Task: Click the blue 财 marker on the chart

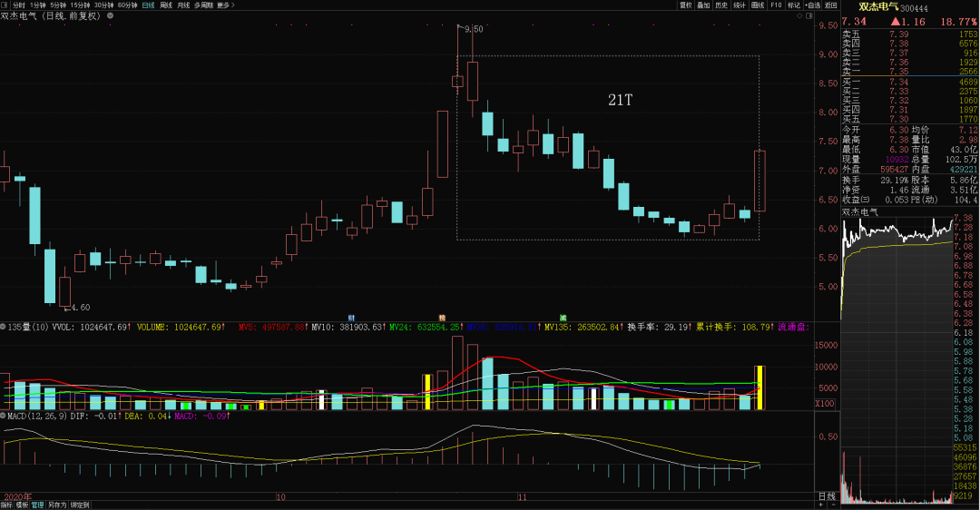Action: coord(351,319)
